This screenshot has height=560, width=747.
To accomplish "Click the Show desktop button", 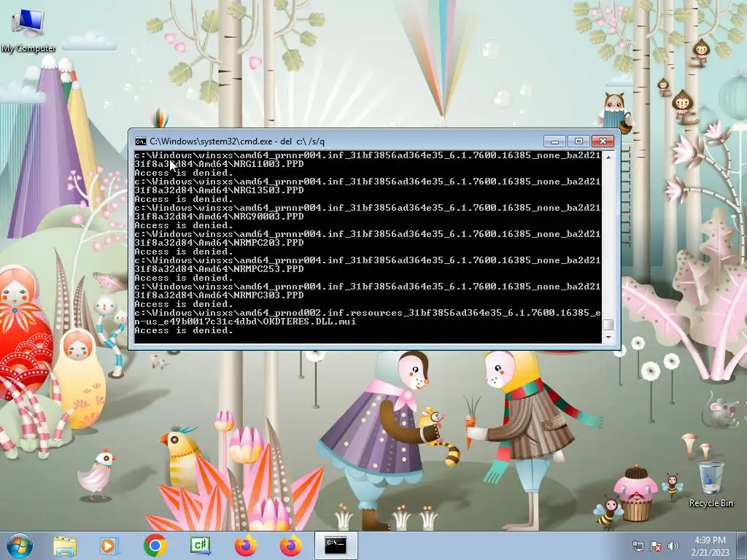I will (x=743, y=545).
